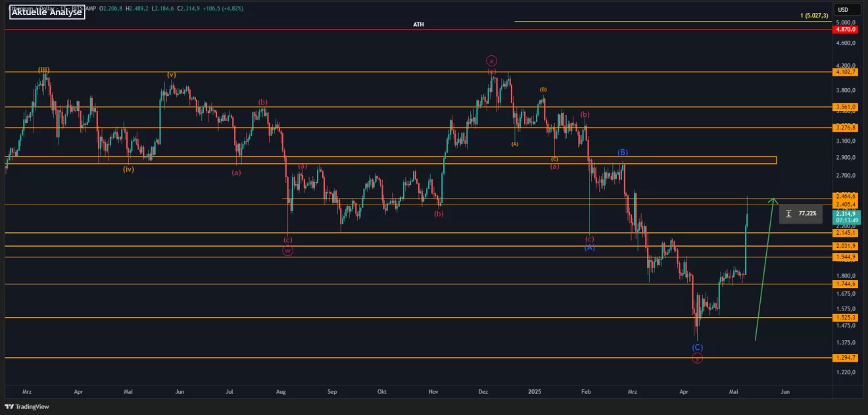Screen dimensions: 868x415
Task: Select the orange (iv) wave label
Action: tap(128, 169)
